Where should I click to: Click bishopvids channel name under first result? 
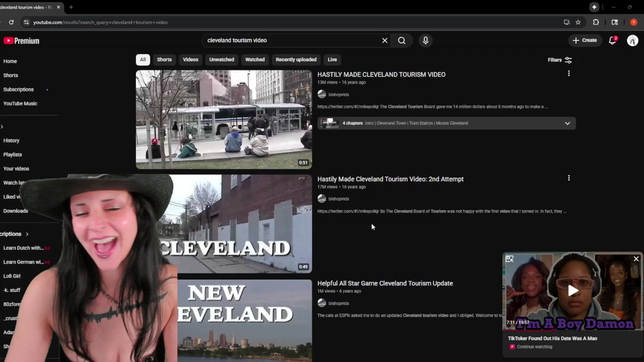tap(338, 95)
